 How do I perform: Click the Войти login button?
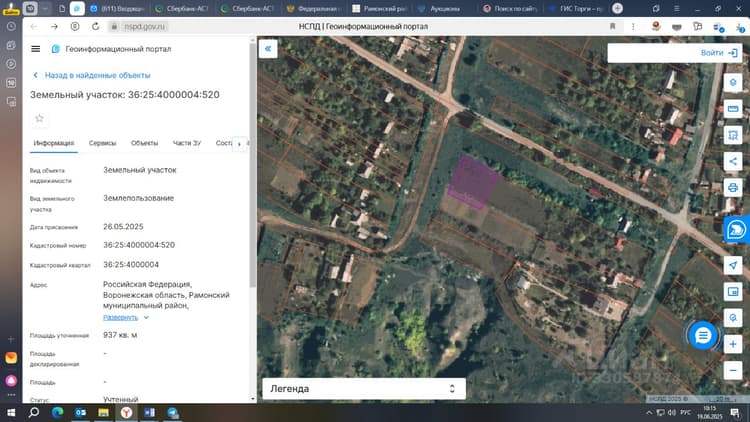coord(718,53)
